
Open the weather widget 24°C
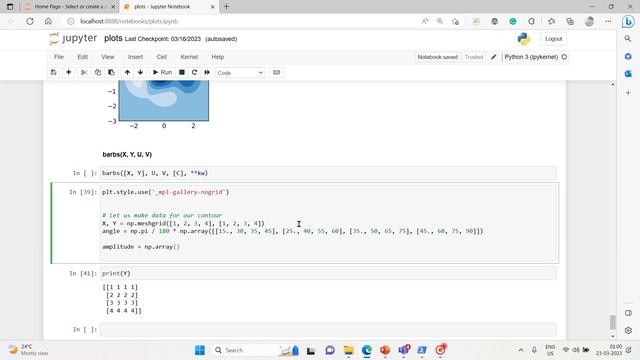(x=29, y=350)
